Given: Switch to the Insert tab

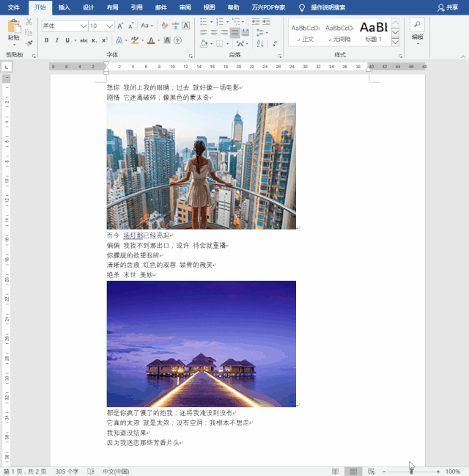Looking at the screenshot, I should point(64,7).
